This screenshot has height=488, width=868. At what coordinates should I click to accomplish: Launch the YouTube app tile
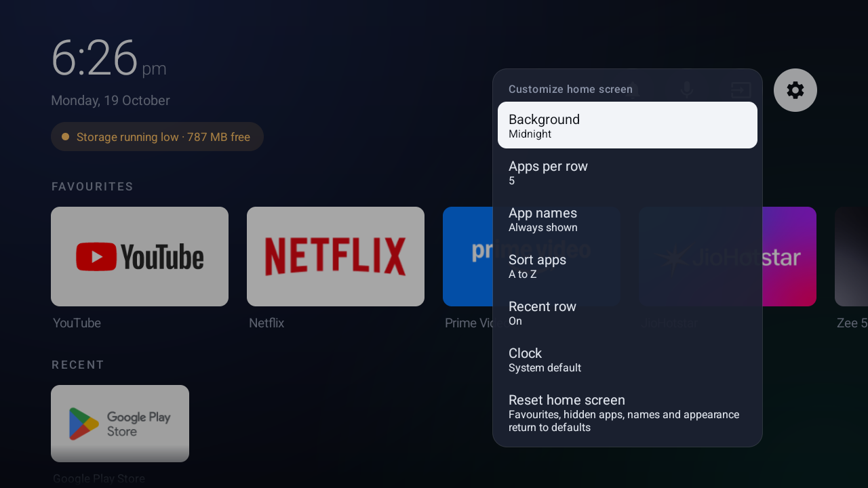pyautogui.click(x=140, y=256)
